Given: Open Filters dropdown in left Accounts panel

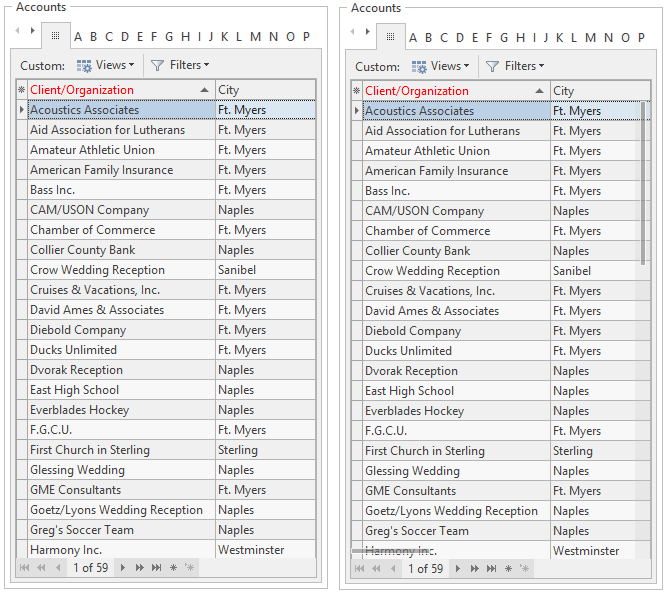Looking at the screenshot, I should 180,65.
